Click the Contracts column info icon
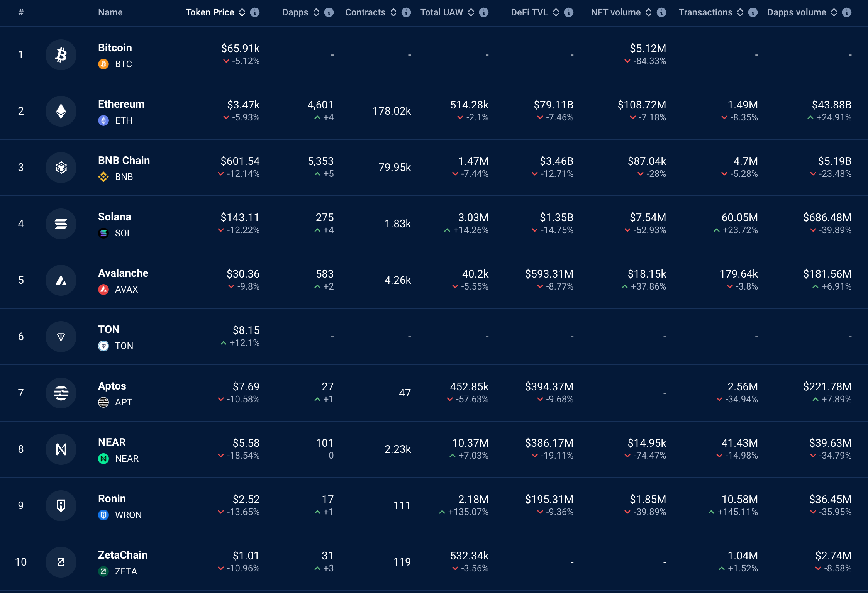Screen dimensions: 868x593 pyautogui.click(x=406, y=12)
